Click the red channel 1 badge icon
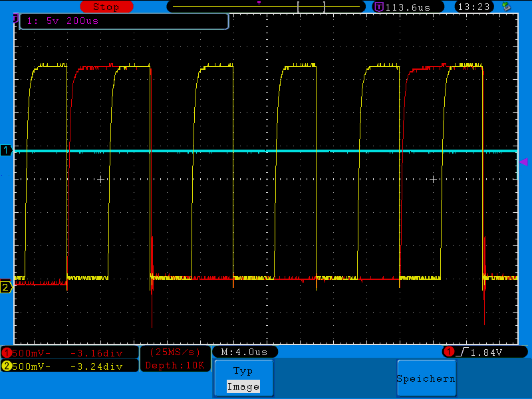 click(7, 353)
